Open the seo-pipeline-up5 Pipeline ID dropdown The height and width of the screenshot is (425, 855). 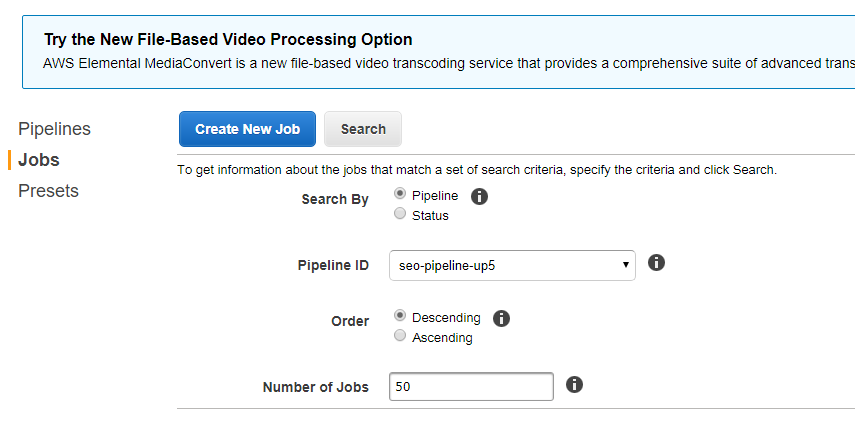[512, 266]
